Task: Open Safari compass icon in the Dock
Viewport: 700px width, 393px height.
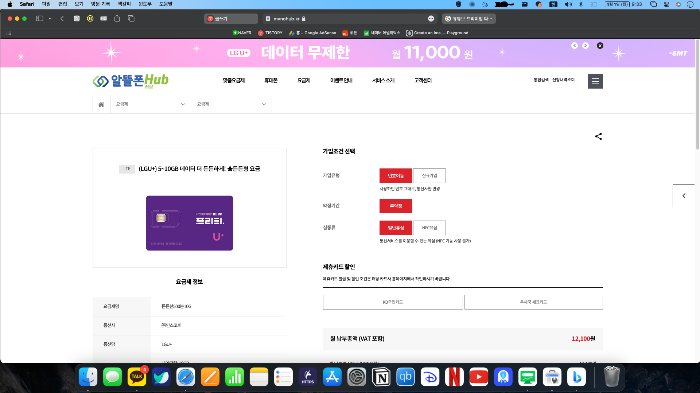Action: pos(185,377)
